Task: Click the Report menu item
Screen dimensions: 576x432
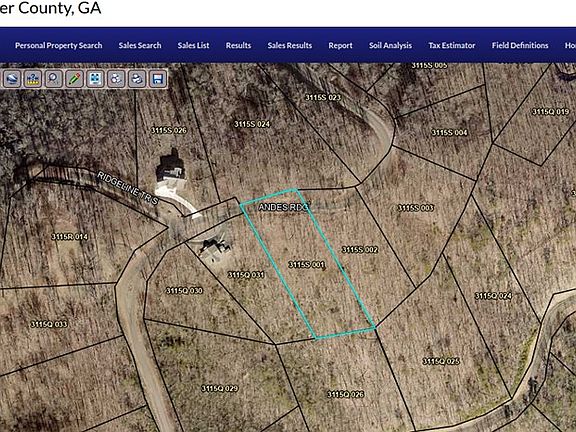Action: tap(341, 46)
